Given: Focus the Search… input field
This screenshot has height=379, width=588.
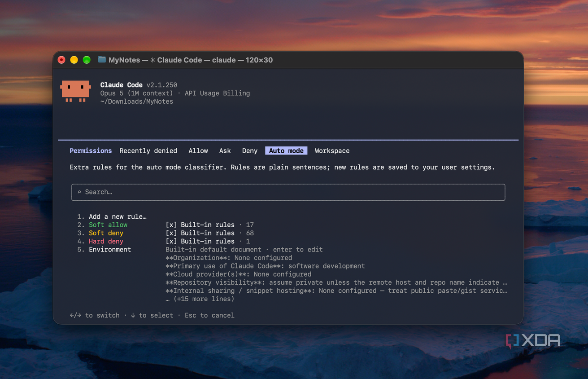Looking at the screenshot, I should [288, 192].
